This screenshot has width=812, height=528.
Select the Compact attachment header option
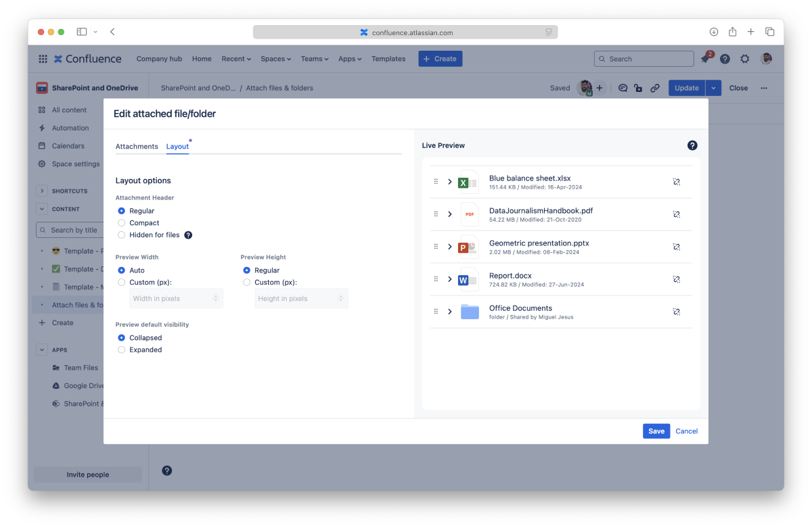tap(122, 223)
